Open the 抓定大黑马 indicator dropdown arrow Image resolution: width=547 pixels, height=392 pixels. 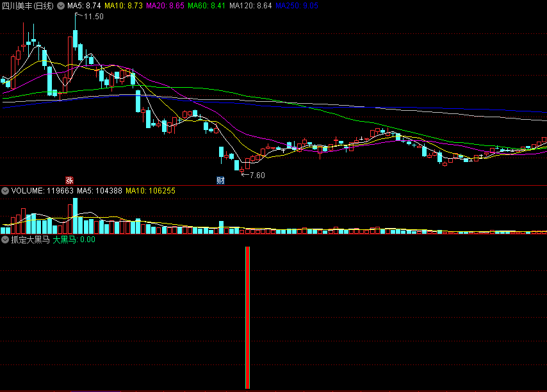pyautogui.click(x=5, y=240)
